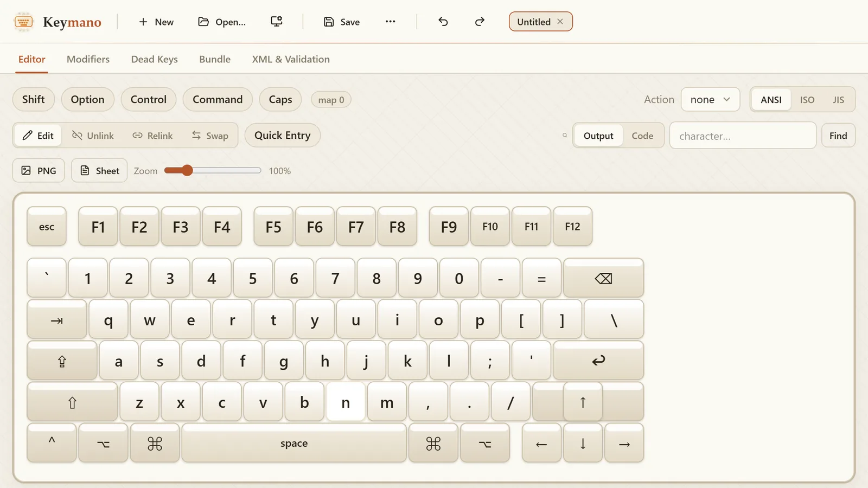Screen dimensions: 868x488
Task: Open the Sheet export
Action: [99, 170]
